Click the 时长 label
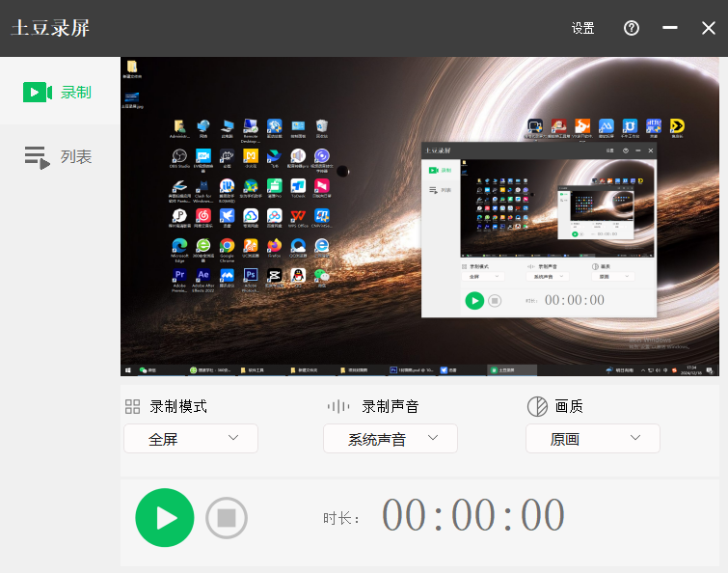Screen dimensions: 728x573 (x=341, y=519)
